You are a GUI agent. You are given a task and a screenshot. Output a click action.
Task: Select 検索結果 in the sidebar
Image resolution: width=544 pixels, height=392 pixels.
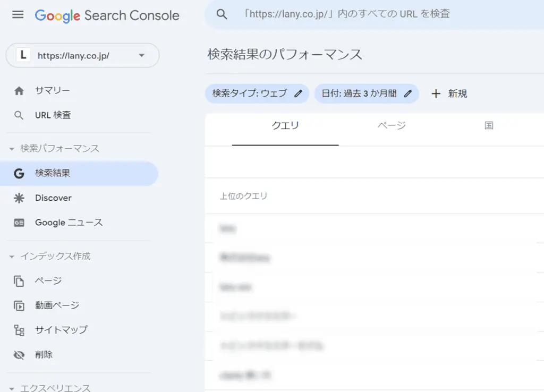point(79,174)
